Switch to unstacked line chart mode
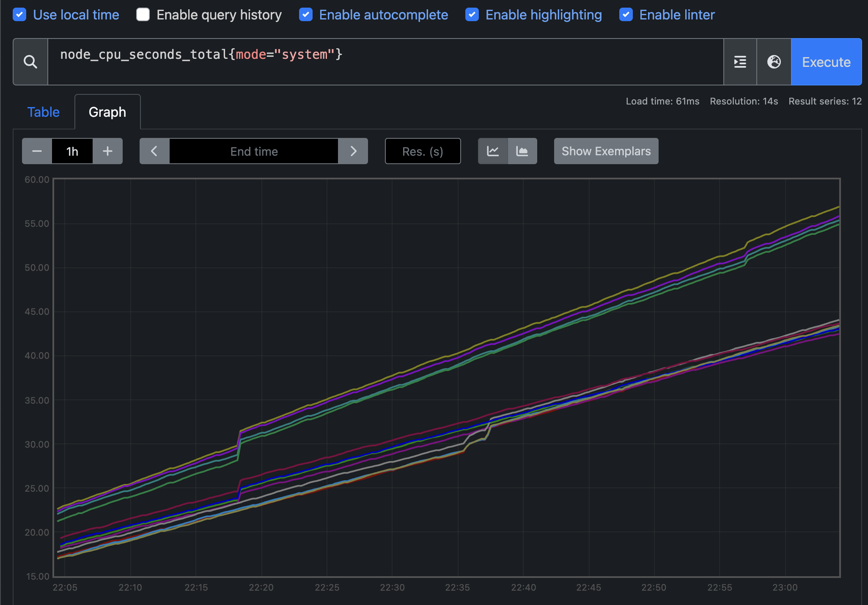The height and width of the screenshot is (605, 868). tap(493, 151)
